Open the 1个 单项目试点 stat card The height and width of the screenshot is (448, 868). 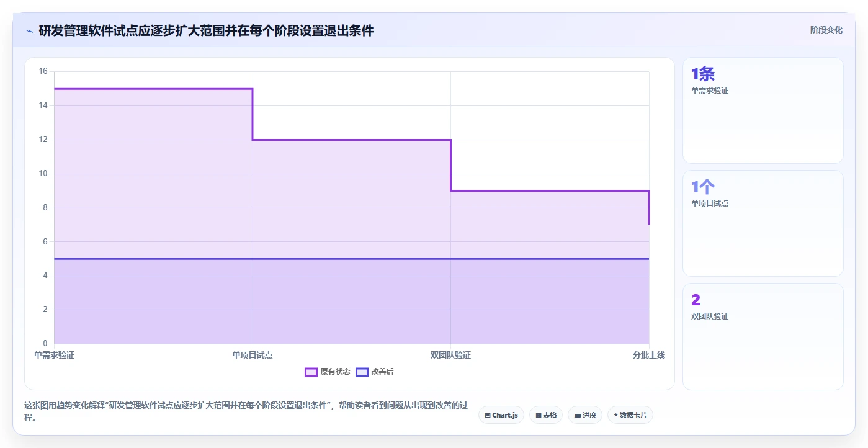(763, 223)
